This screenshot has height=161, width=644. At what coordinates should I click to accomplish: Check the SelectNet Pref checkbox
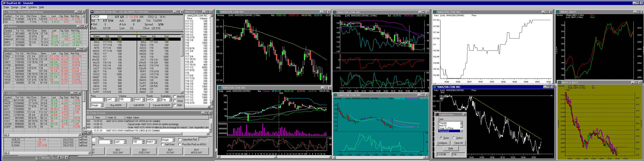[x=179, y=139]
